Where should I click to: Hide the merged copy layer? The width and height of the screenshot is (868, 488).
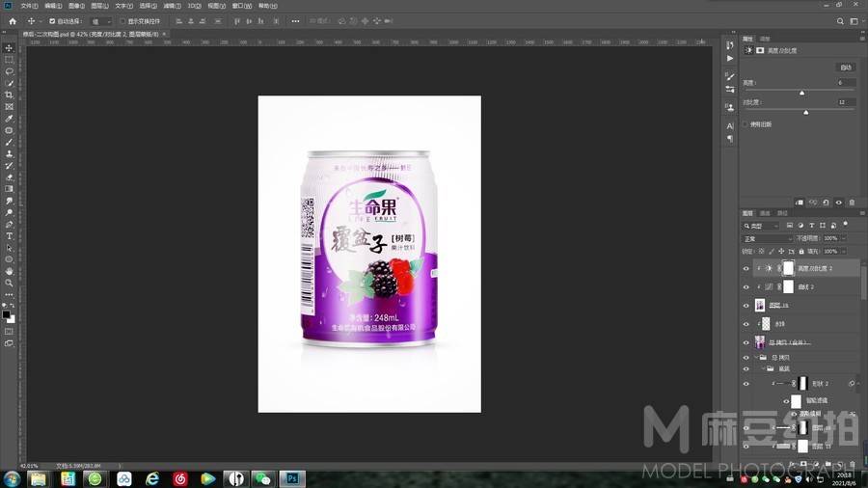click(x=746, y=342)
